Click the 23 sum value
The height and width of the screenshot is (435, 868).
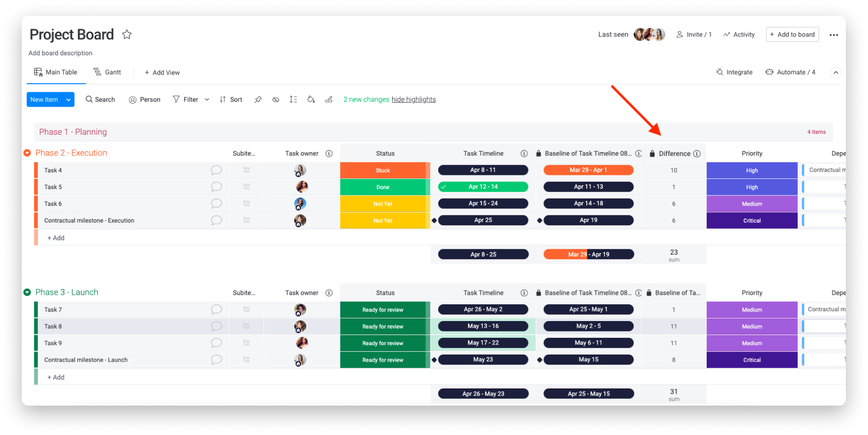[x=674, y=252]
